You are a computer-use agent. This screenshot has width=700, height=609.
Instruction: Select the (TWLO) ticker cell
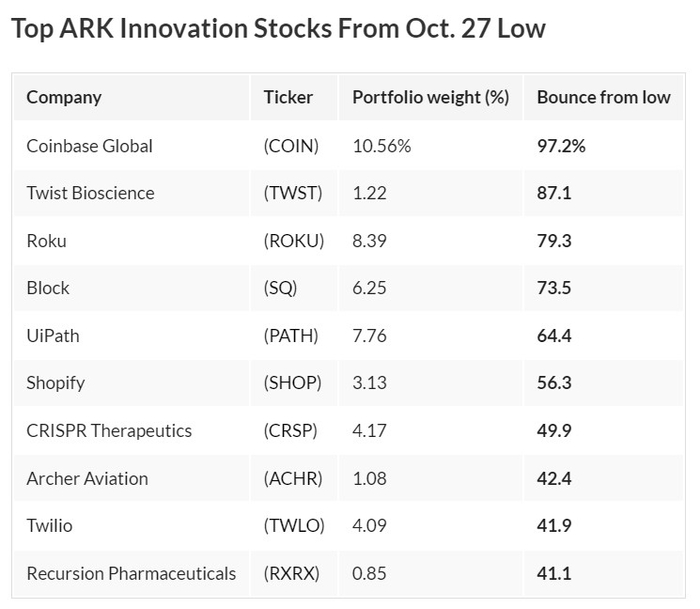[x=293, y=525]
